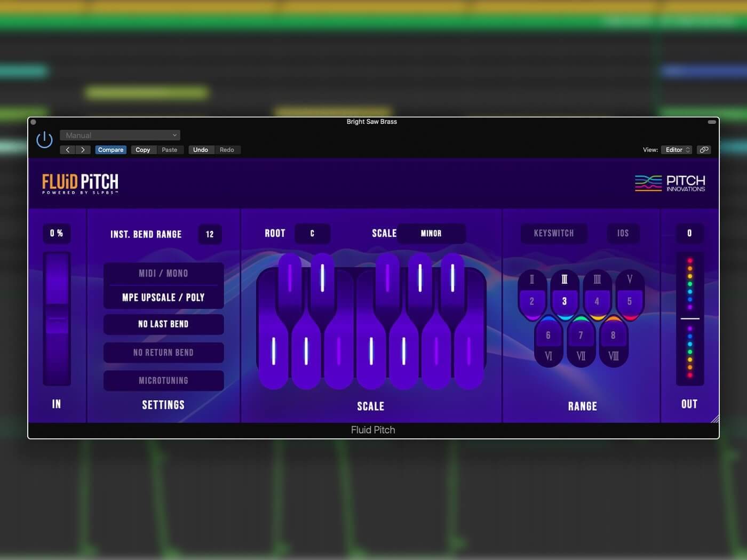Screen dimensions: 747x560
Task: Select the first white key on the scale keyboard
Action: click(x=274, y=352)
